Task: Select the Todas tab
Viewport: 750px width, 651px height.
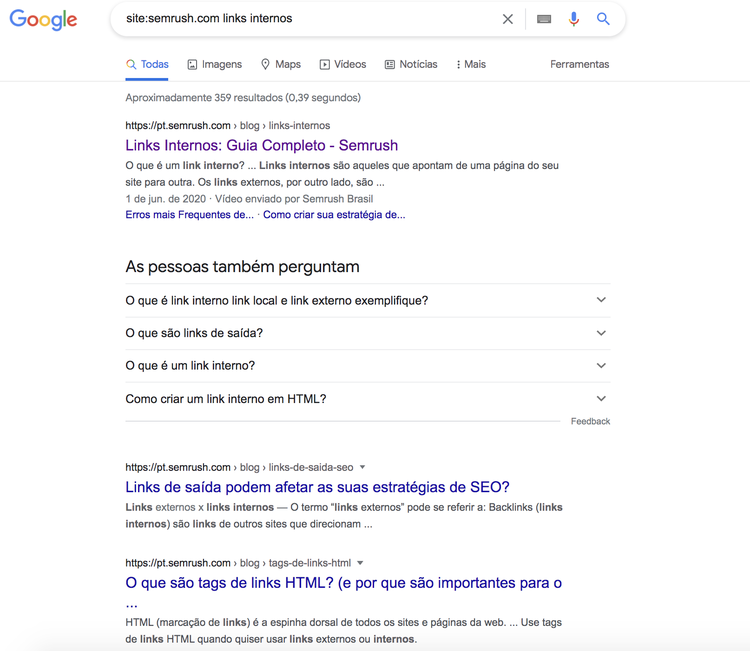Action: (x=147, y=65)
